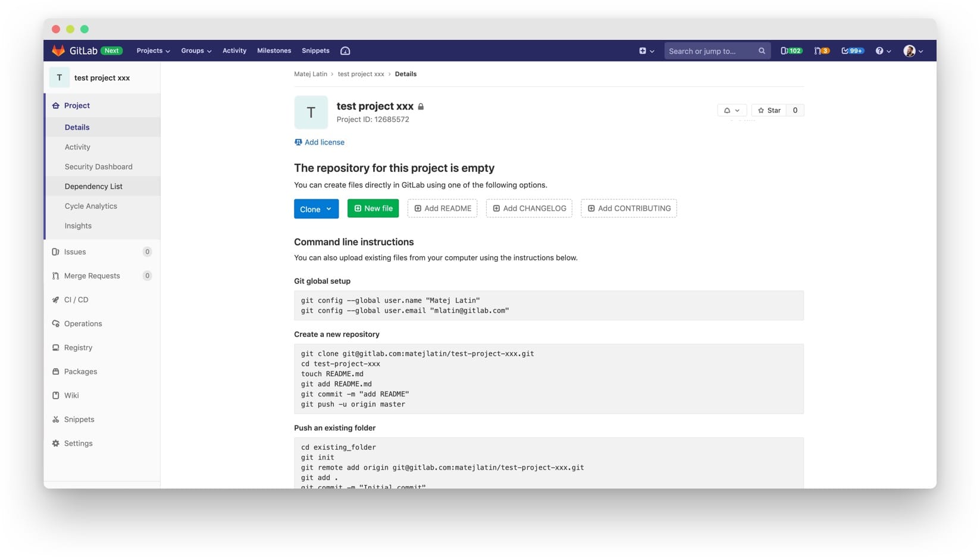Viewport: 980px width, 557px height.
Task: Open Milestones in top navbar
Action: (274, 51)
